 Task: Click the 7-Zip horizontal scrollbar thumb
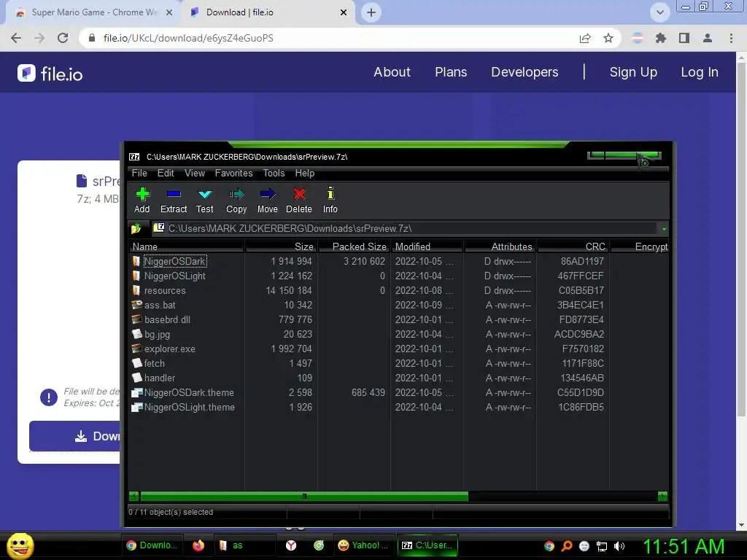pos(304,496)
